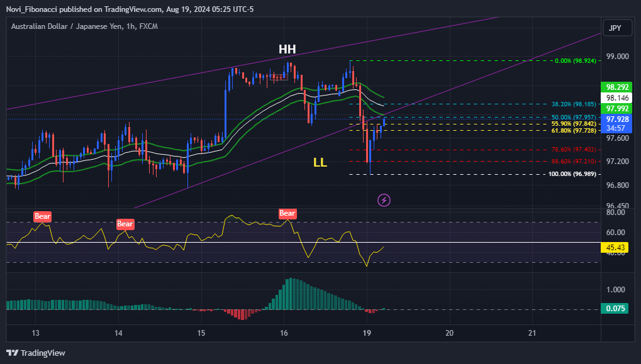641x364 pixels.
Task: Click date 13 on time axis
Action: pos(36,333)
